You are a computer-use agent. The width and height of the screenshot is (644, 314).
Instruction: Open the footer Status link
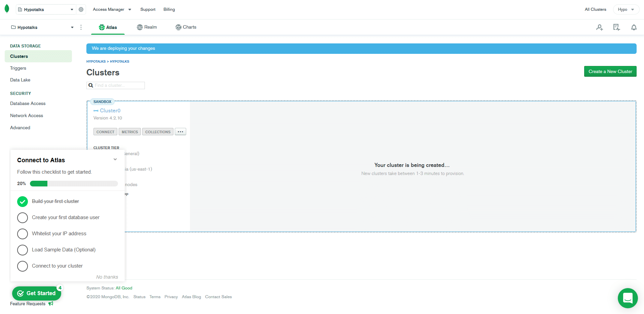point(139,297)
